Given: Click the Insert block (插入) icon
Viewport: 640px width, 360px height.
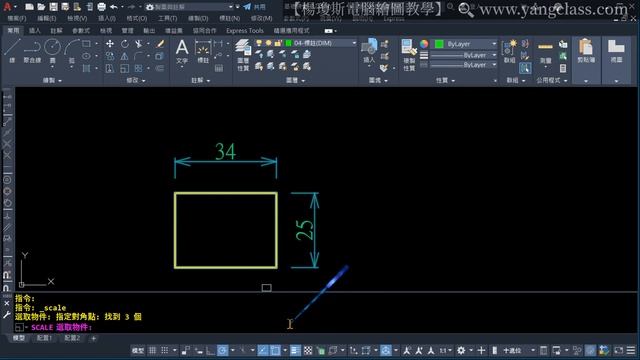Looking at the screenshot, I should (x=369, y=51).
